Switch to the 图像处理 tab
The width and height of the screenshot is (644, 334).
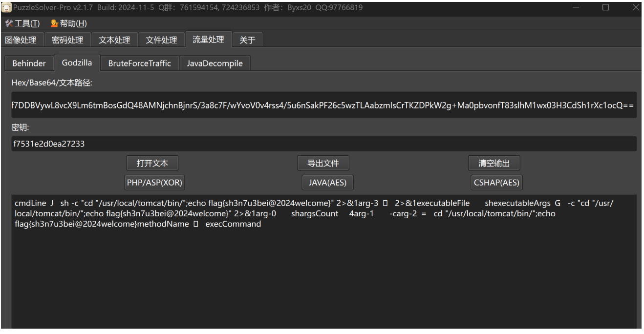coord(21,40)
